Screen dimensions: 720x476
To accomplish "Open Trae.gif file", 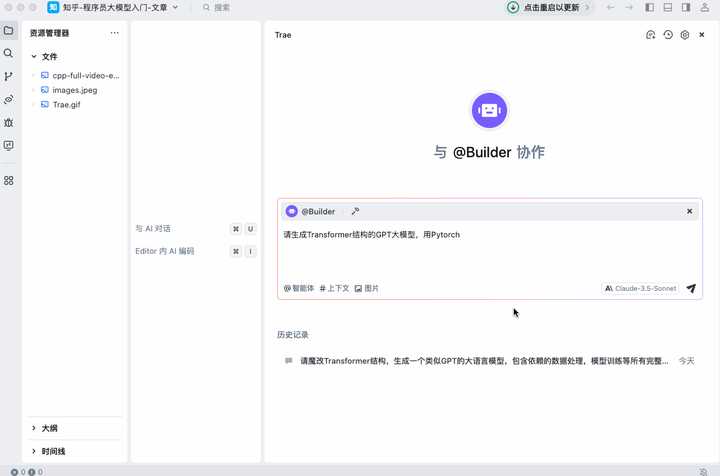I will point(61,105).
